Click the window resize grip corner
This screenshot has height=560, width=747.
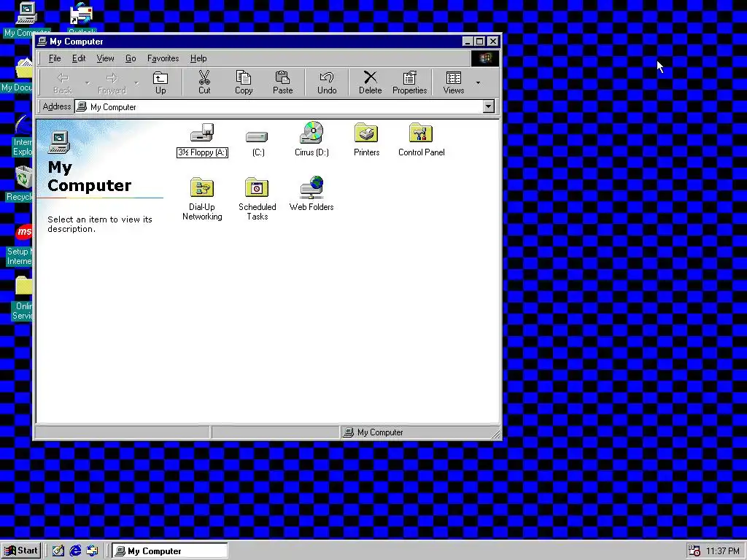[x=495, y=433]
